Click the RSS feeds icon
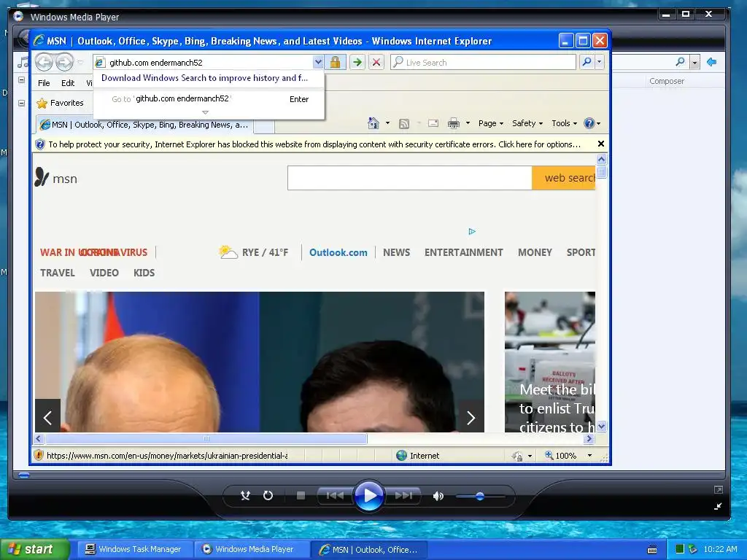This screenshot has height=560, width=747. click(404, 124)
